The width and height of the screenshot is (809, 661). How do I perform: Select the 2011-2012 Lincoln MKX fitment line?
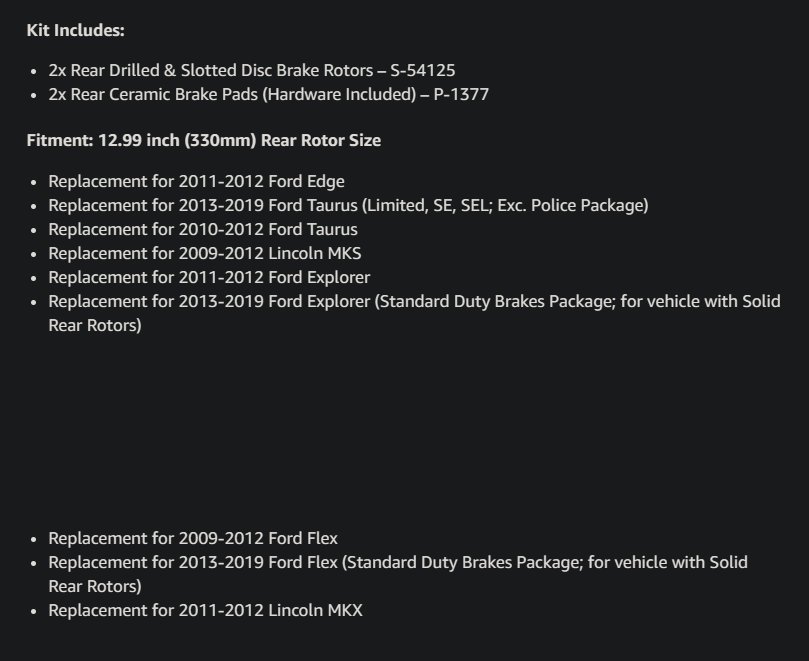click(x=205, y=609)
